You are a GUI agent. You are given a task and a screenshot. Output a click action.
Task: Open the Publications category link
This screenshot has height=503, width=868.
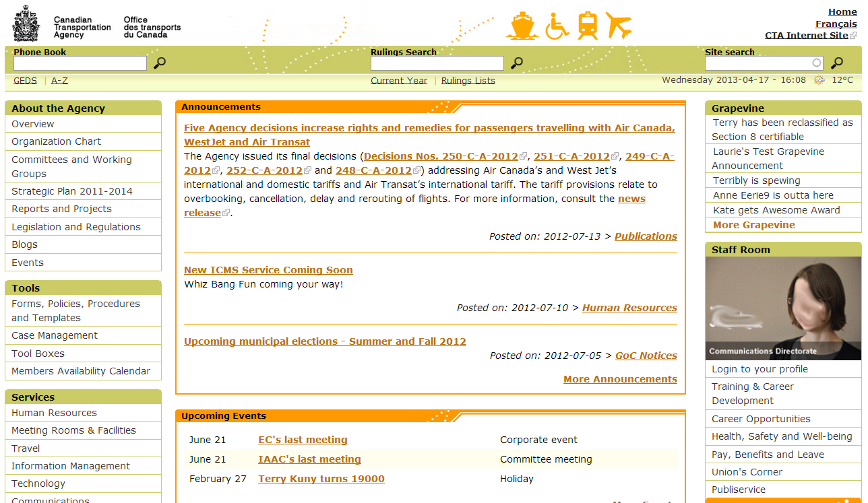pyautogui.click(x=646, y=236)
